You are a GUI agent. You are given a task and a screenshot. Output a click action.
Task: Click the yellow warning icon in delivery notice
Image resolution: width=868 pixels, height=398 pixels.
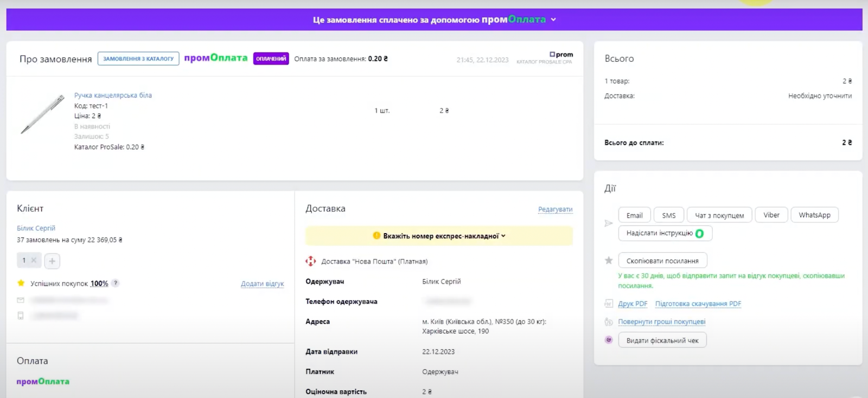[x=376, y=236]
